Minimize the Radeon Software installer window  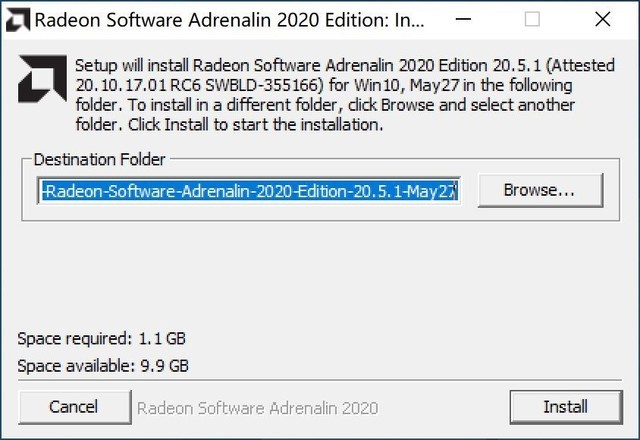click(463, 19)
